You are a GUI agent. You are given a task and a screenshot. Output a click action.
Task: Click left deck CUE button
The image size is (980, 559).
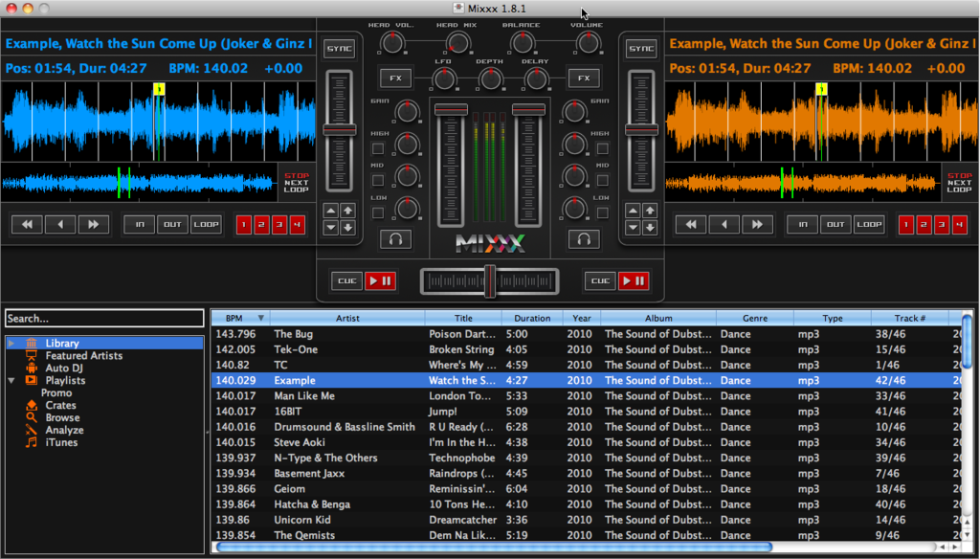[x=346, y=280]
